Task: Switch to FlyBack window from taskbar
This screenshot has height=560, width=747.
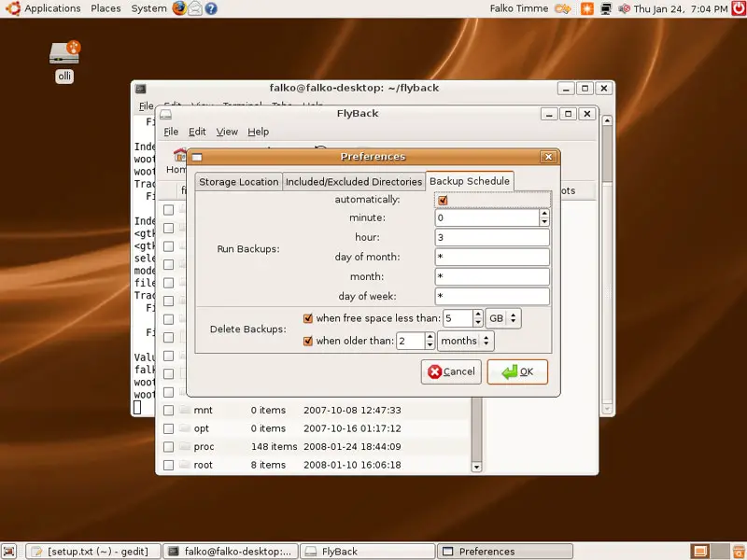Action: click(x=368, y=552)
